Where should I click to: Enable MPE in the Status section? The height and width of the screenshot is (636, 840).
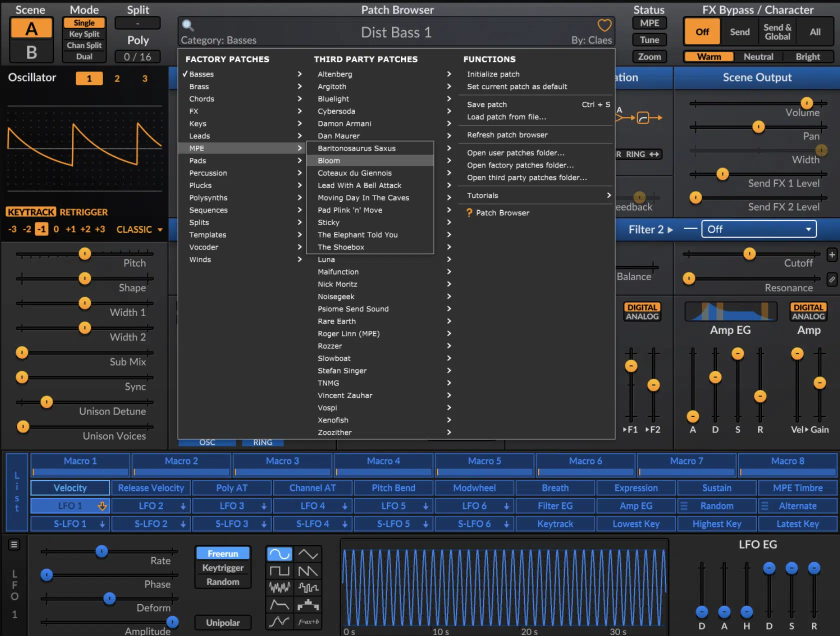click(x=649, y=23)
